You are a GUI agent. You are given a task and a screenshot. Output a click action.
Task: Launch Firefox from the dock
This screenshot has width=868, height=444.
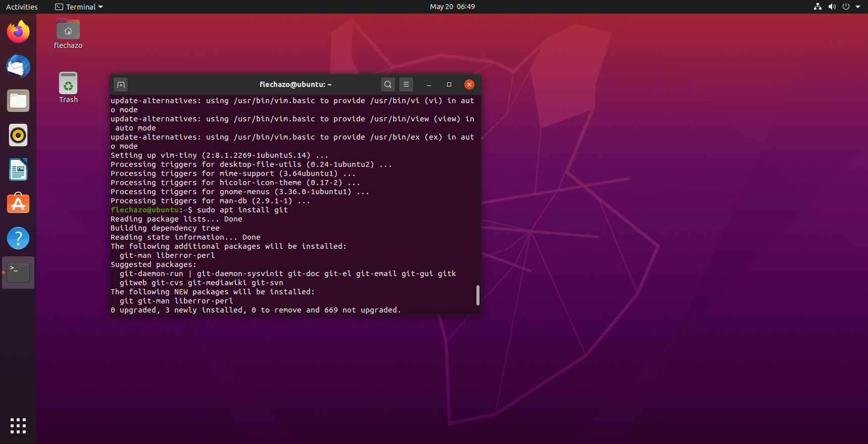point(18,32)
